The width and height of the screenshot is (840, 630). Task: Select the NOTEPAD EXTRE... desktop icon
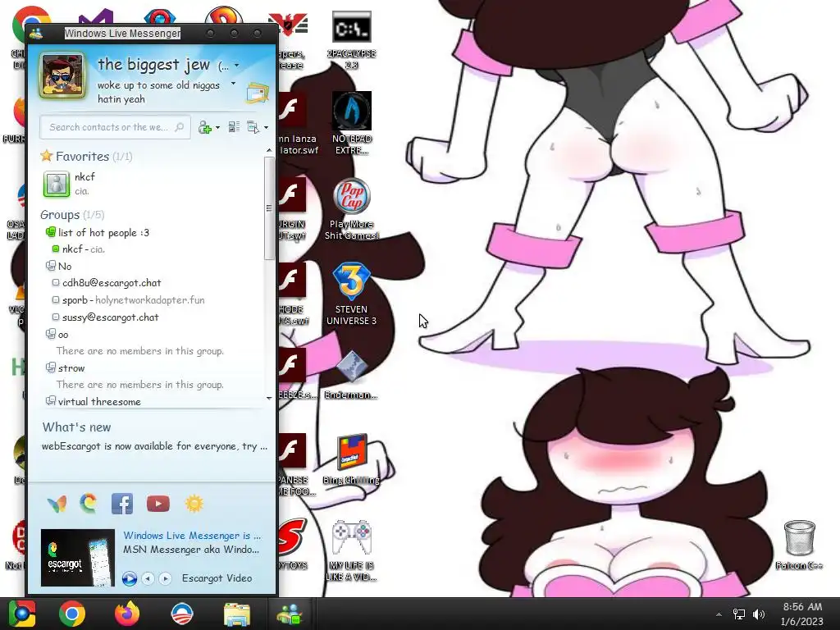[x=351, y=123]
